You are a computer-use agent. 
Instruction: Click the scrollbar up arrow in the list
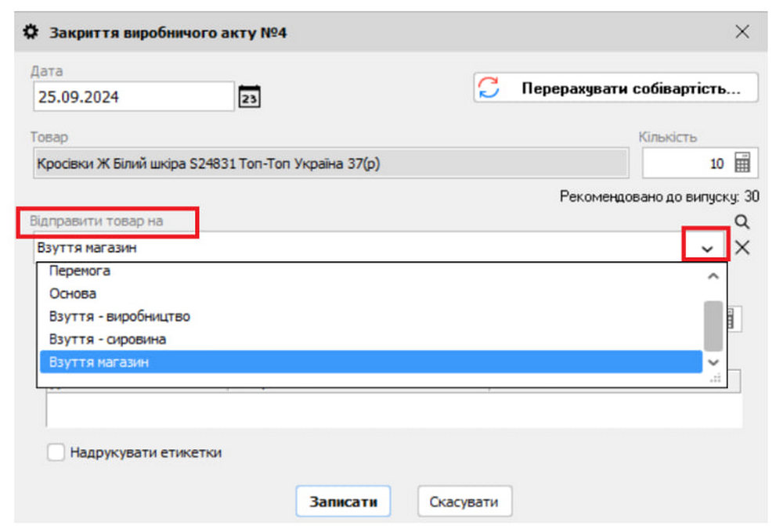point(713,276)
